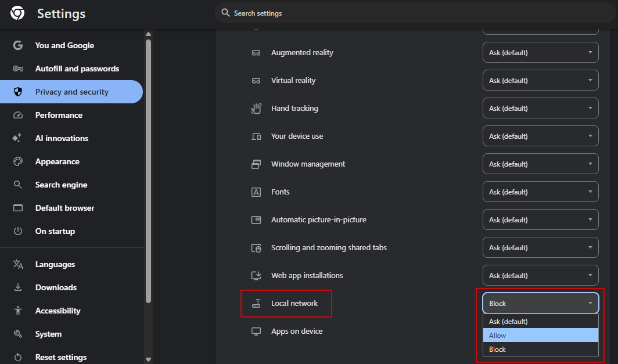This screenshot has height=364, width=618.
Task: Open Augmented reality permission dropdown
Action: click(x=540, y=52)
